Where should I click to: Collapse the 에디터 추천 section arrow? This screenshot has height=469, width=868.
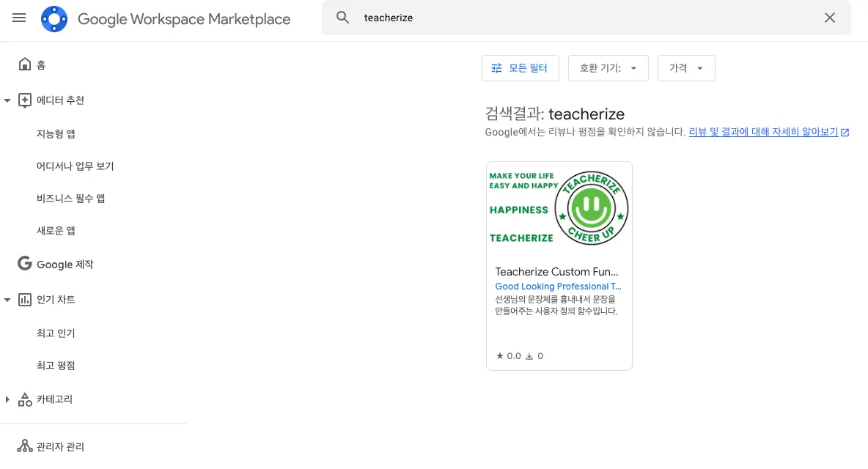(x=7, y=100)
